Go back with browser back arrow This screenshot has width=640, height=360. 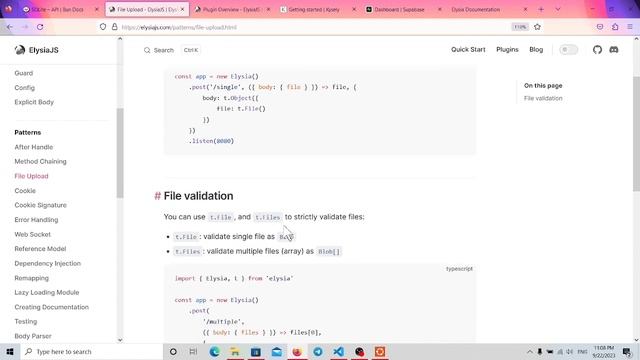[10, 27]
